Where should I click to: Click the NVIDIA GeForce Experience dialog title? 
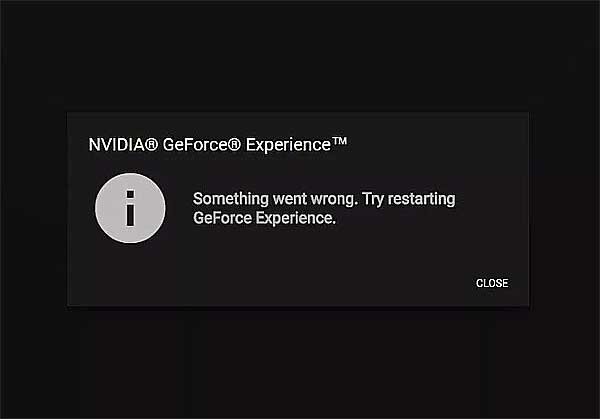[x=218, y=145]
